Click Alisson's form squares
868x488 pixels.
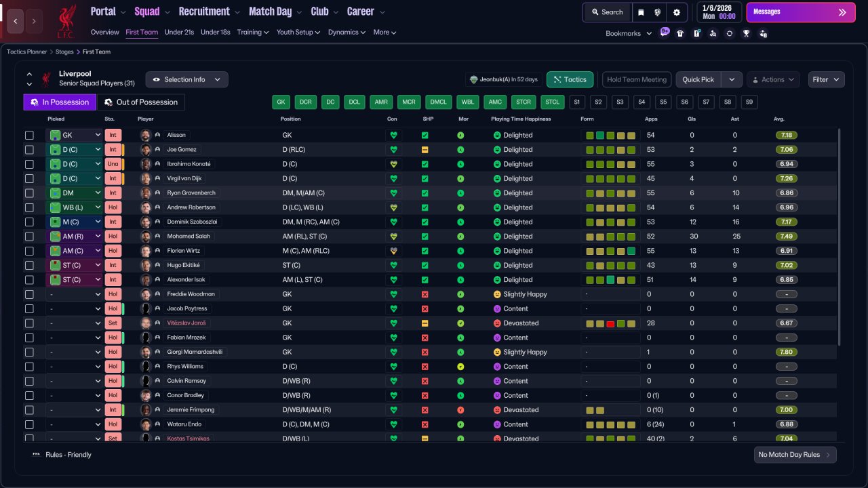click(x=610, y=136)
